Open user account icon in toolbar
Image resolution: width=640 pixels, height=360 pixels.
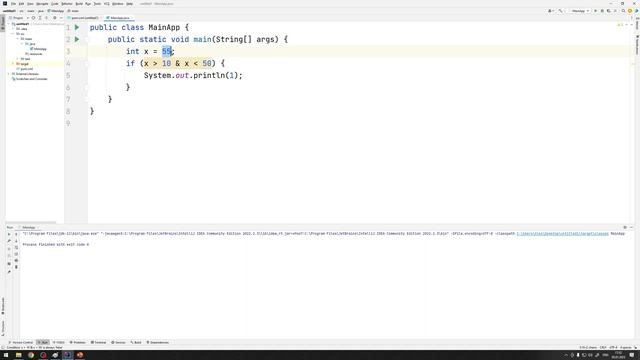(550, 11)
